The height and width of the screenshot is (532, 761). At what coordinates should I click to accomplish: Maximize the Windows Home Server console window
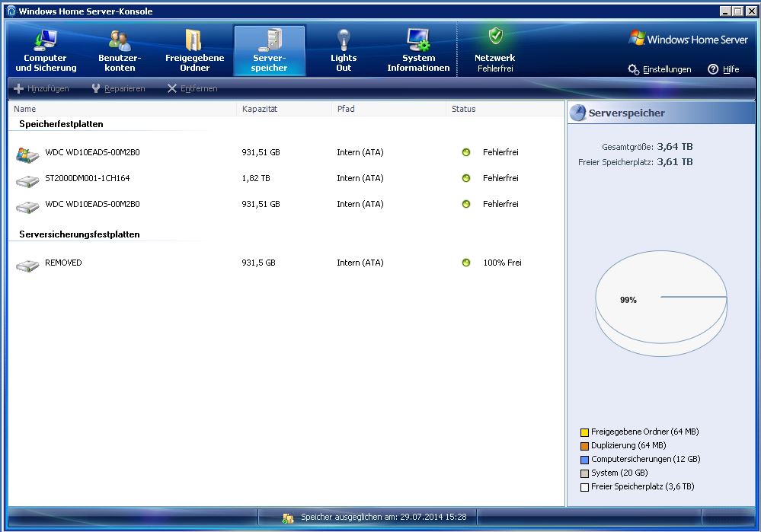737,11
